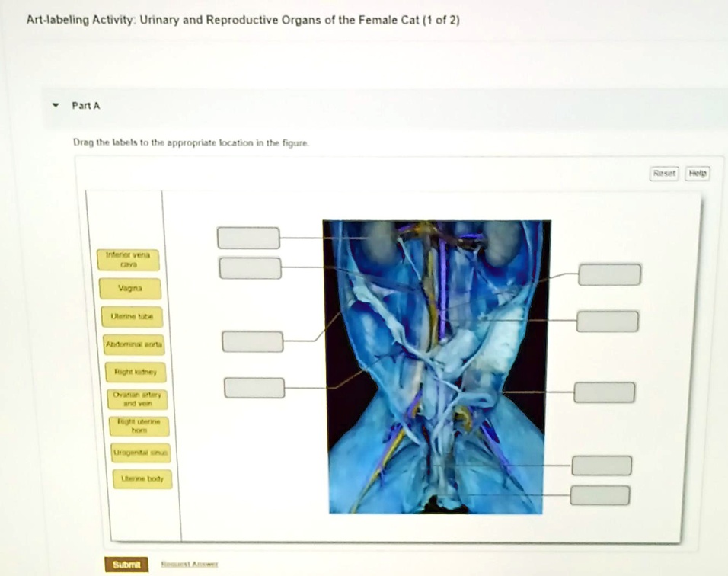Select the "Vagina" label tile
Screen dimensions: 728x576
coord(130,288)
